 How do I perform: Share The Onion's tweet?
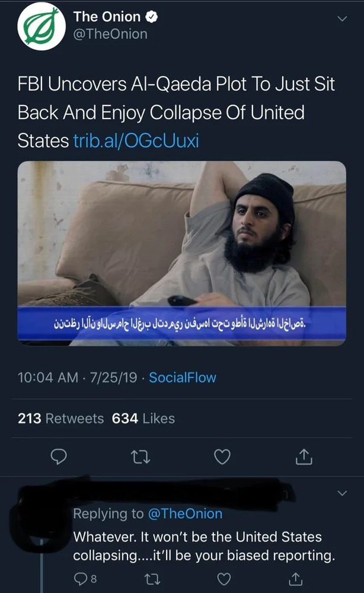[x=303, y=457]
